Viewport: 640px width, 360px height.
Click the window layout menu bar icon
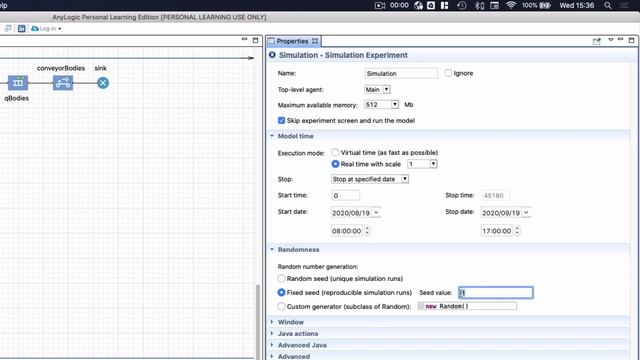pyautogui.click(x=444, y=5)
